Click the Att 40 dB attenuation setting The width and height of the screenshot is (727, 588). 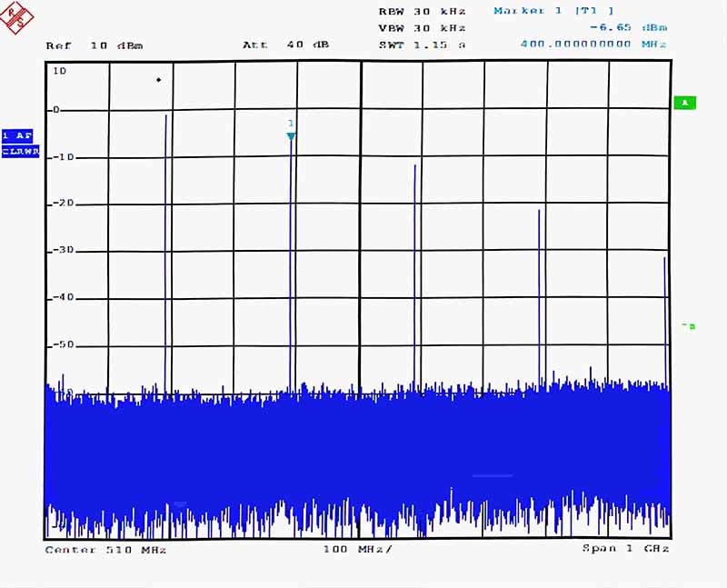(285, 45)
